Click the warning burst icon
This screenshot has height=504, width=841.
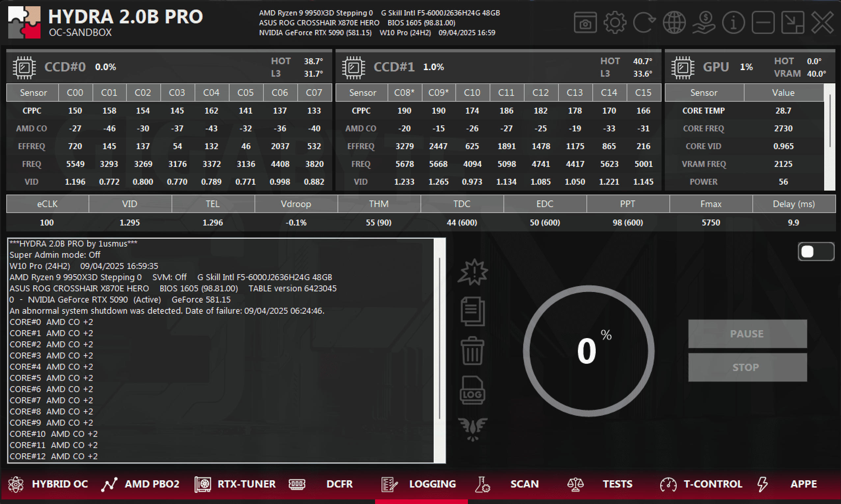(x=473, y=272)
